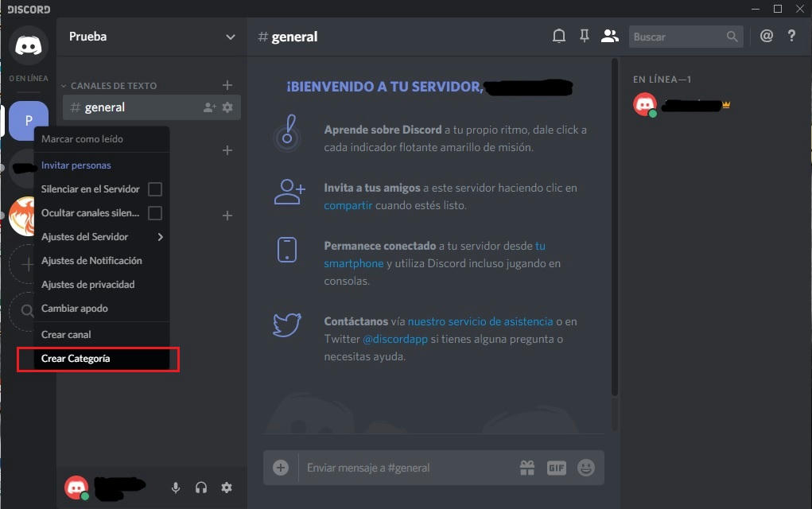Open the tu smartphone link
This screenshot has height=509, width=812.
tap(354, 263)
